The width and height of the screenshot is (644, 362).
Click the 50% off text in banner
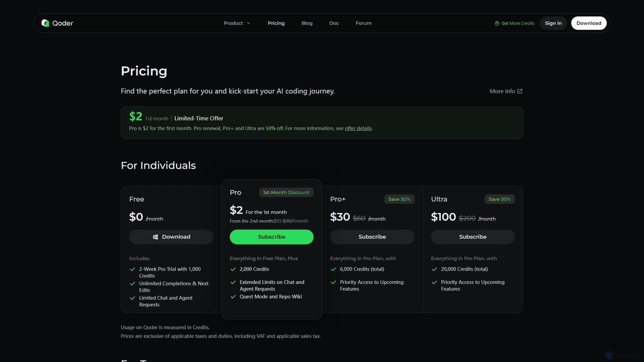coord(274,128)
